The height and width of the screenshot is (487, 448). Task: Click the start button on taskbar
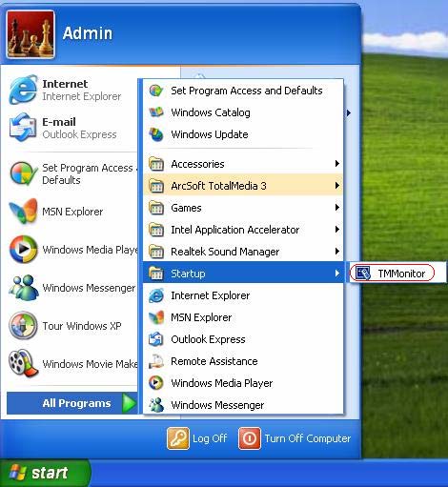pos(46,473)
